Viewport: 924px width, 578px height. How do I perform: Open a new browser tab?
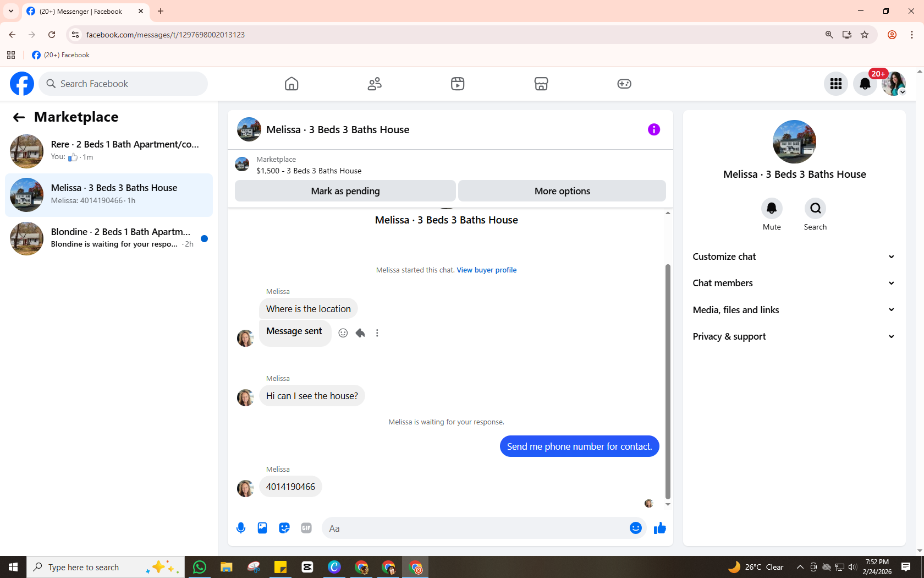(161, 11)
